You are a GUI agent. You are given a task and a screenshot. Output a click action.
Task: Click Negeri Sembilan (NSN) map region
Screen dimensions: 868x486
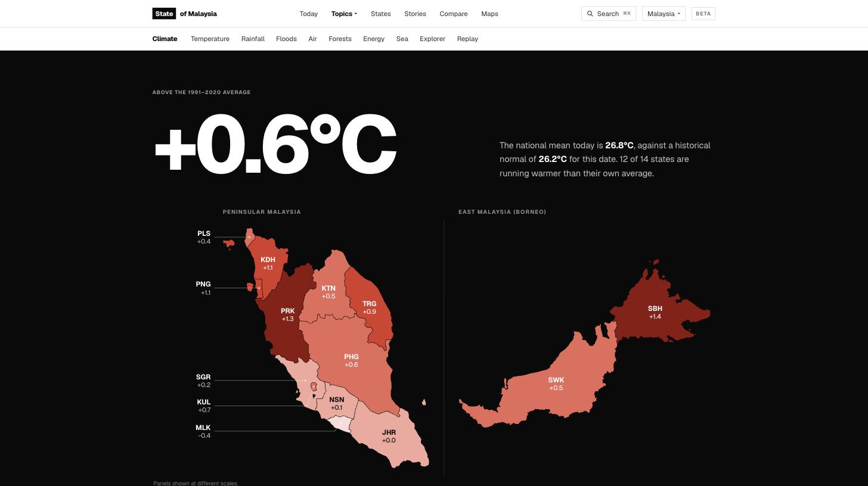pyautogui.click(x=337, y=404)
